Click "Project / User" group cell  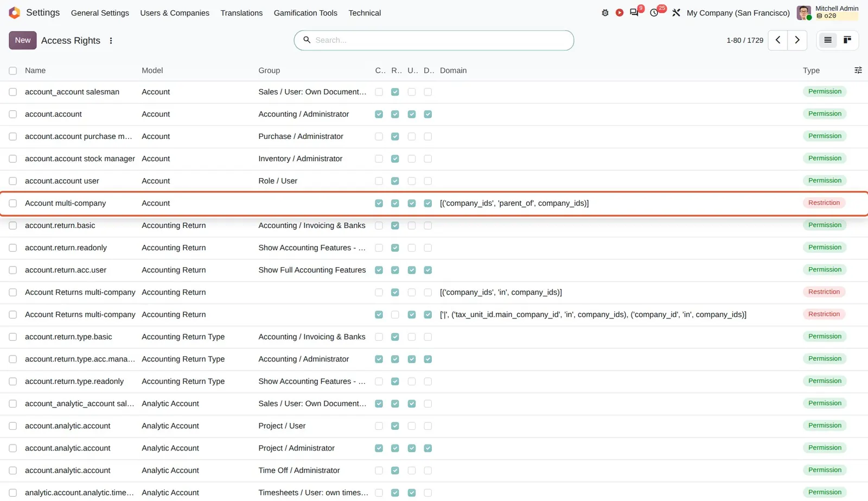[282, 426]
